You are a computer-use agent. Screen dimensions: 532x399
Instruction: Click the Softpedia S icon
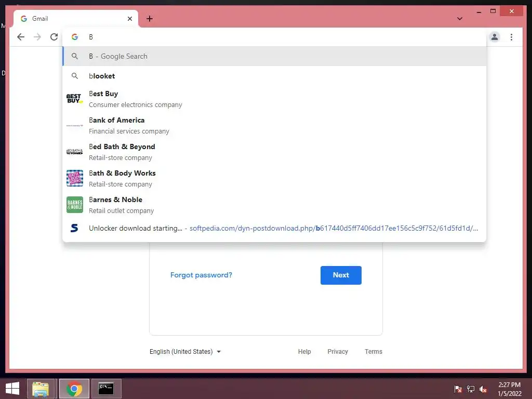coord(74,228)
